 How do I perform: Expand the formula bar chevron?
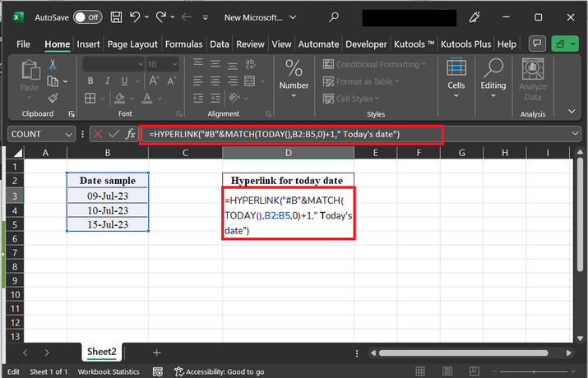pos(574,134)
